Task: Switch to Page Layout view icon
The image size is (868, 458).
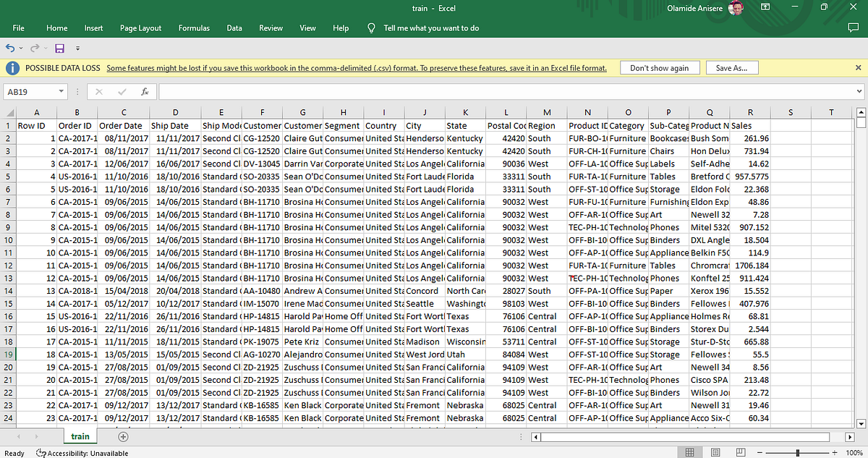Action: coord(715,452)
